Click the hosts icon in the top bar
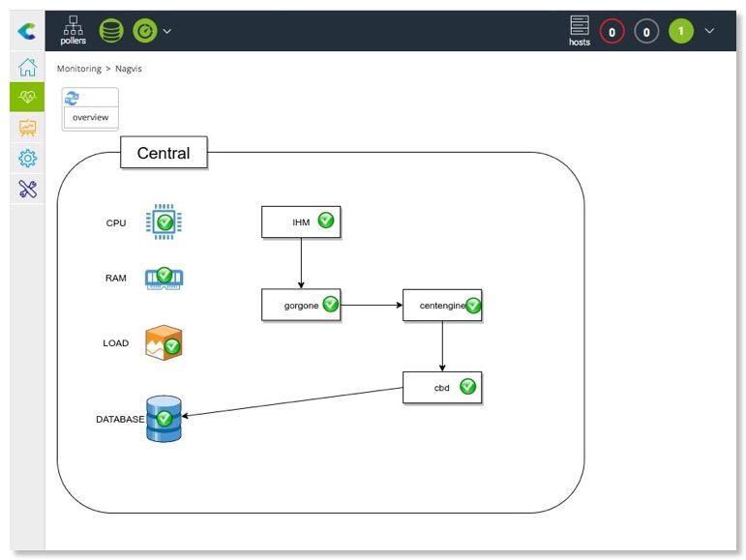 [x=580, y=31]
